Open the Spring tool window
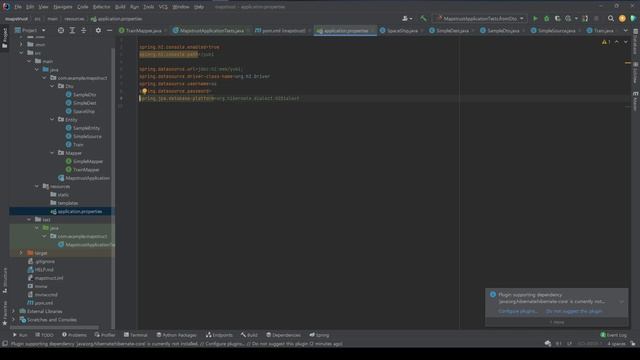The height and width of the screenshot is (360, 640). (319, 335)
